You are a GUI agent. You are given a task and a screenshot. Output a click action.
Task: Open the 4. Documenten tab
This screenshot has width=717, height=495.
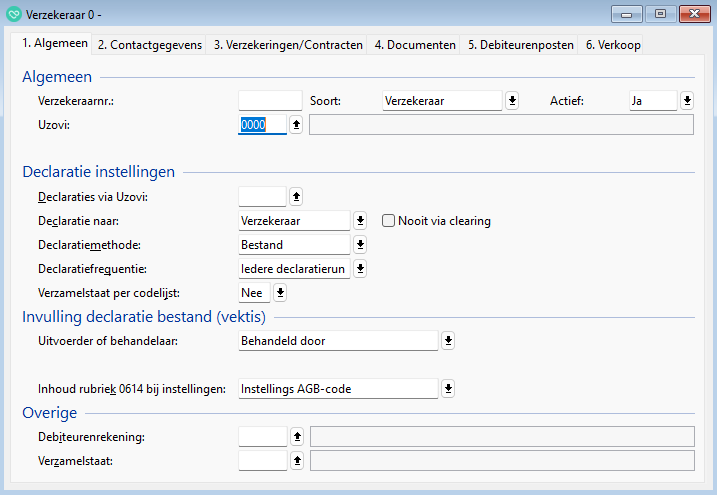coord(415,45)
